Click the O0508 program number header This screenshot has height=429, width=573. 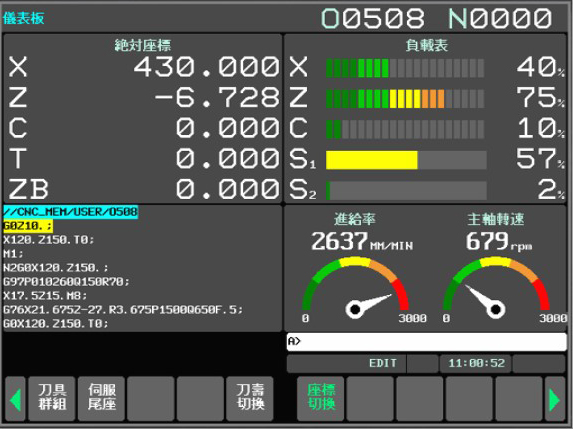(x=373, y=18)
